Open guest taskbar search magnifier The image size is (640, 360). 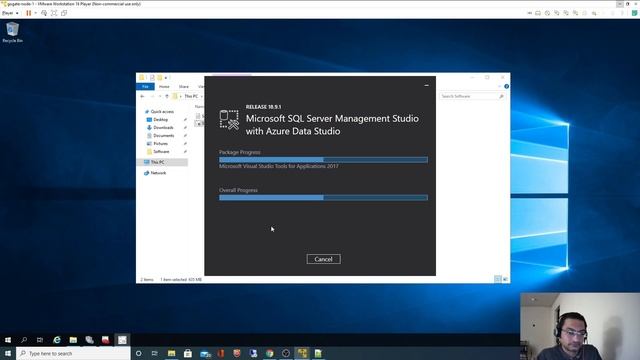click(x=24, y=340)
